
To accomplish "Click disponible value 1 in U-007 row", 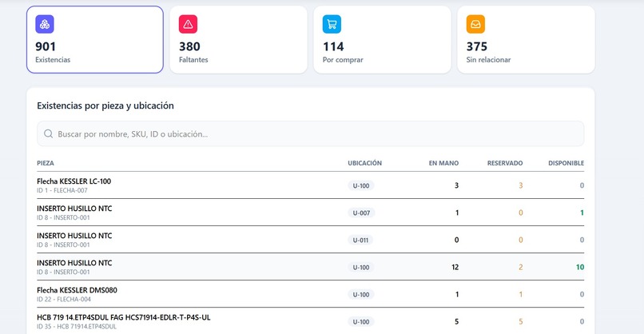I will coord(582,213).
